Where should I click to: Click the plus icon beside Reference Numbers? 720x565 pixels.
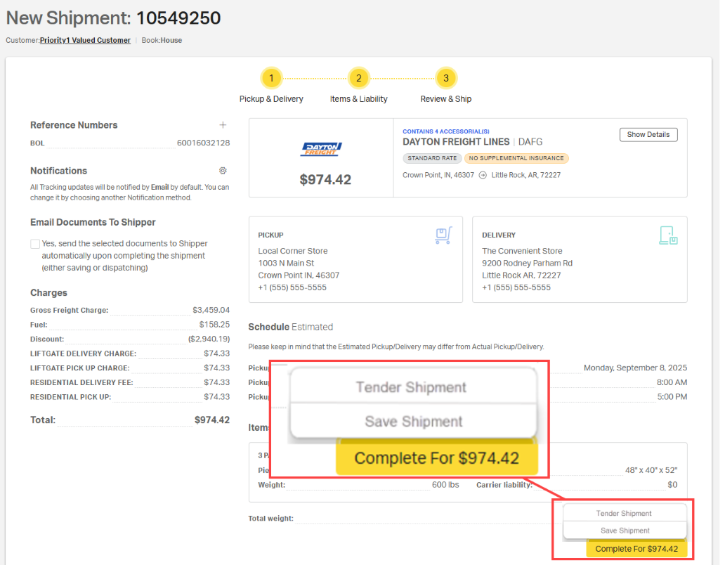223,125
